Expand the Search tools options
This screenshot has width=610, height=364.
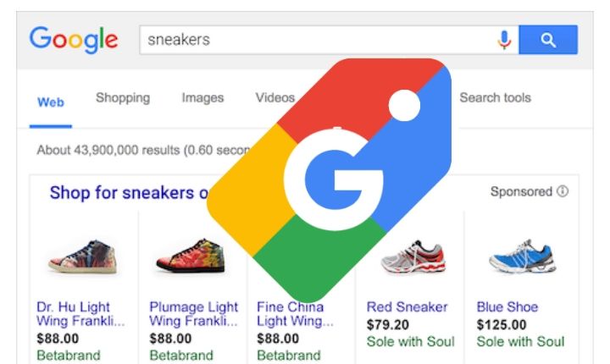pyautogui.click(x=495, y=98)
